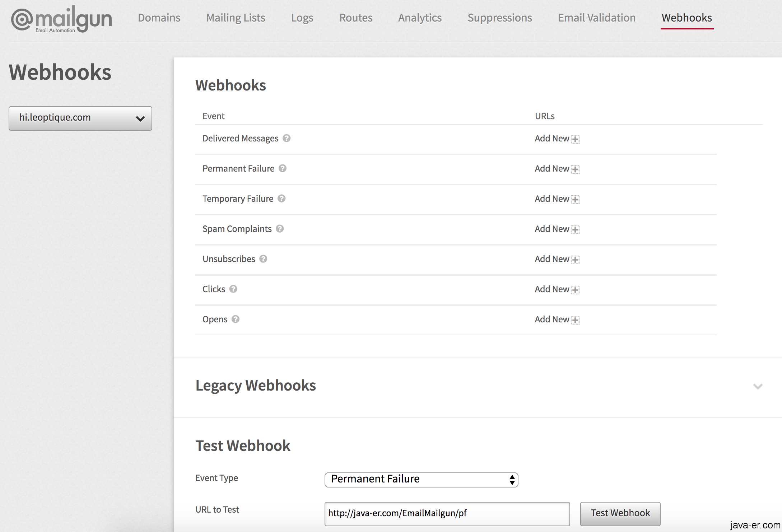Select the Webhooks tab
Image resolution: width=782 pixels, height=532 pixels.
687,18
